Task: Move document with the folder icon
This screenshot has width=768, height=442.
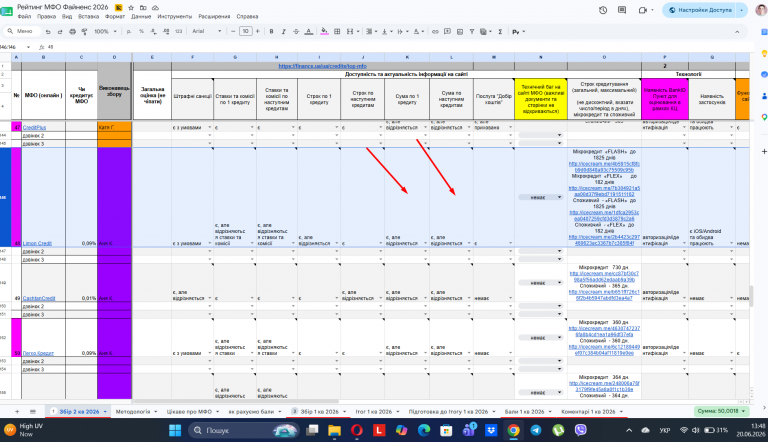Action: [x=143, y=7]
